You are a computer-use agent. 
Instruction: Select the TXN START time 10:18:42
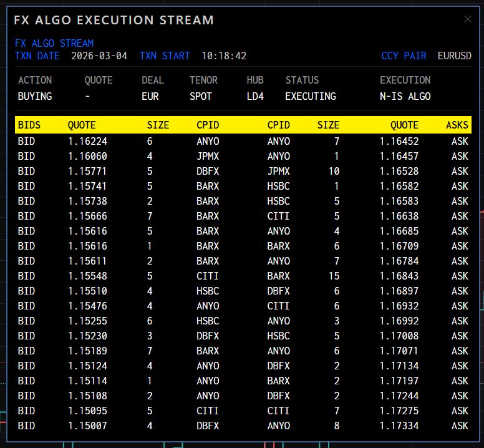[223, 56]
